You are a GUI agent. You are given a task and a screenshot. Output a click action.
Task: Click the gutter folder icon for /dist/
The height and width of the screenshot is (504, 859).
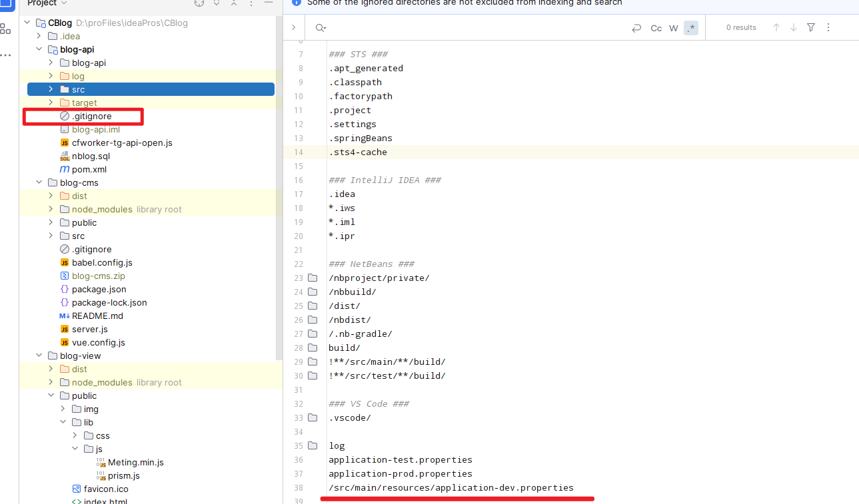click(313, 306)
